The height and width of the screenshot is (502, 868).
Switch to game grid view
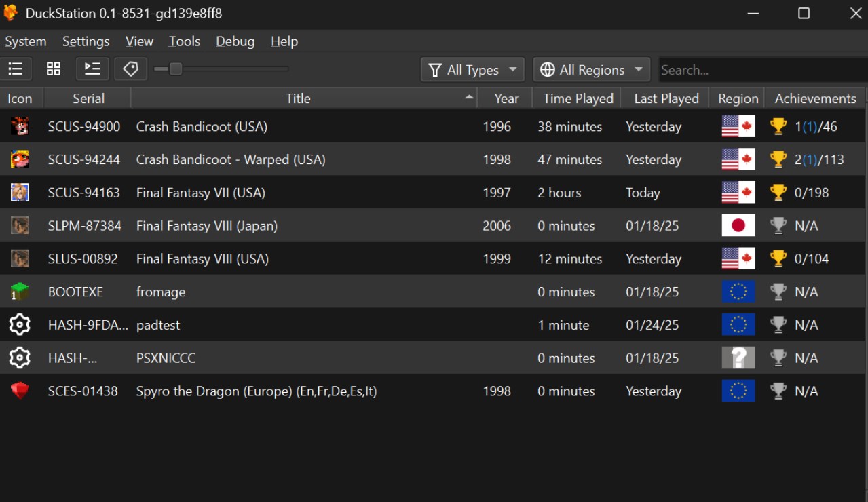click(54, 69)
